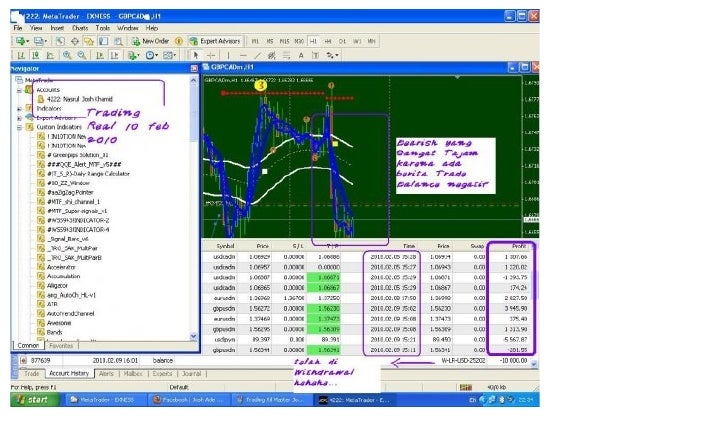
Task: Select the crosshair tool
Action: click(209, 55)
